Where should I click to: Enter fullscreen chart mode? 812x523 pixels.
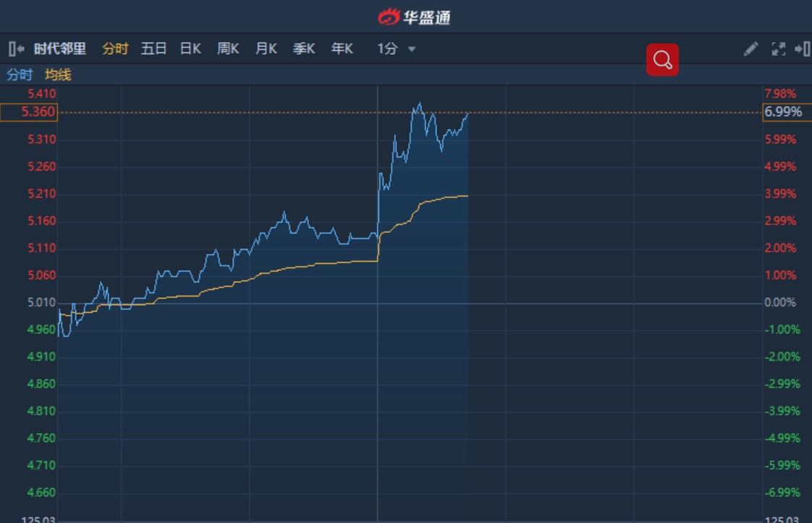(778, 49)
